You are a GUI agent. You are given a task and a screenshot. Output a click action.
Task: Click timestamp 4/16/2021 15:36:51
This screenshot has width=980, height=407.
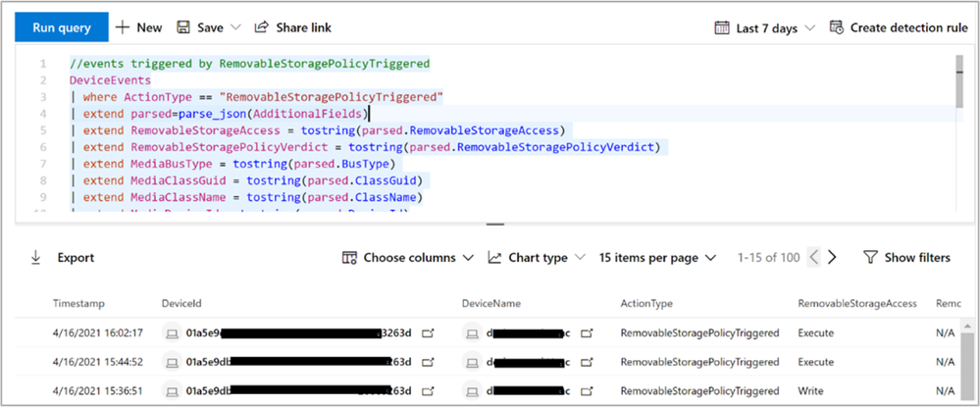[98, 390]
